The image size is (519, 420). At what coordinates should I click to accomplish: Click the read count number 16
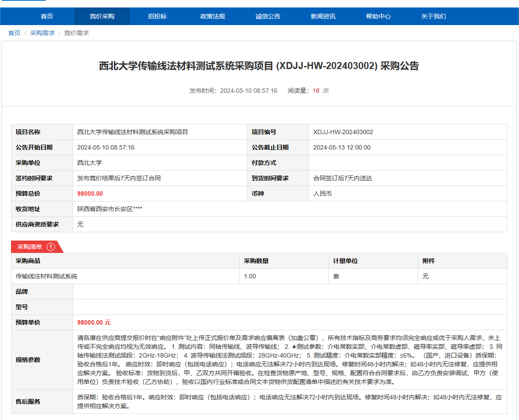(x=316, y=91)
